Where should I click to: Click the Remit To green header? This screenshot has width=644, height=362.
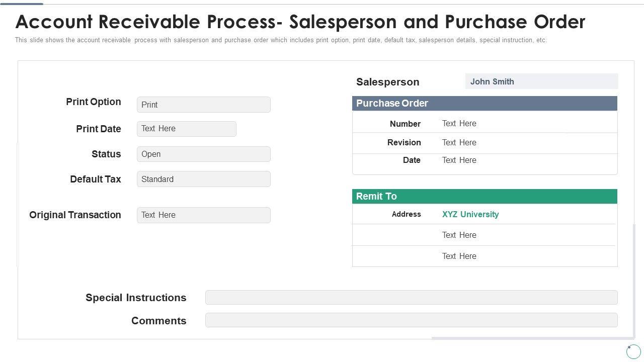point(485,197)
